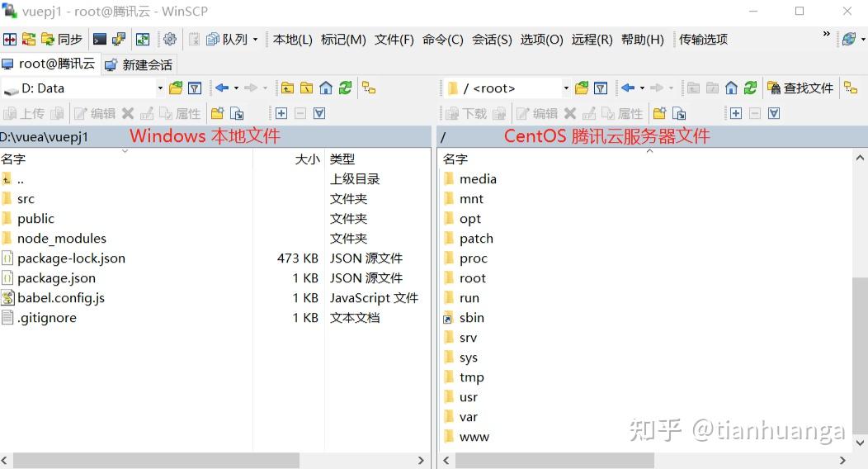Sort remote files by 名字 column header
This screenshot has width=868, height=469.
645,159
